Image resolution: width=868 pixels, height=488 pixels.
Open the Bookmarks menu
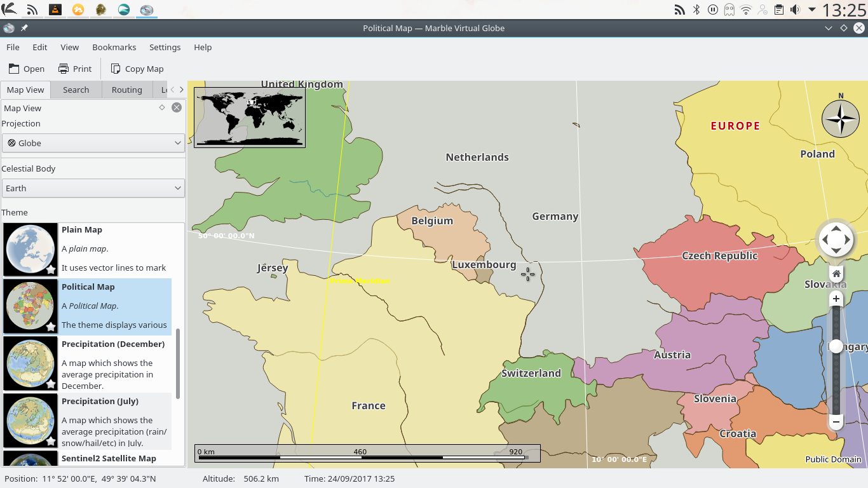[x=114, y=47]
